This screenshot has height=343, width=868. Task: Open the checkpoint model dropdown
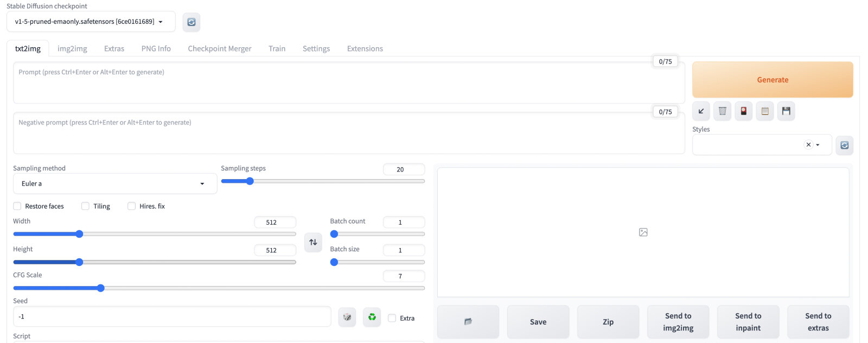point(91,22)
